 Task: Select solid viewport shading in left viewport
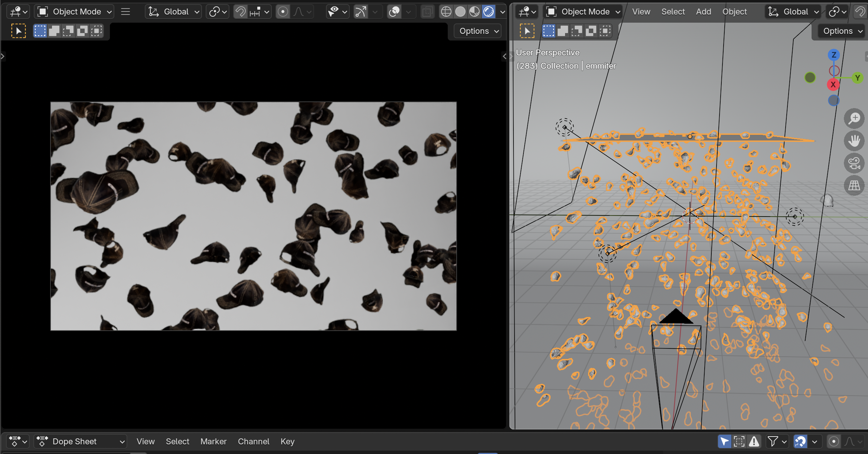tap(460, 12)
